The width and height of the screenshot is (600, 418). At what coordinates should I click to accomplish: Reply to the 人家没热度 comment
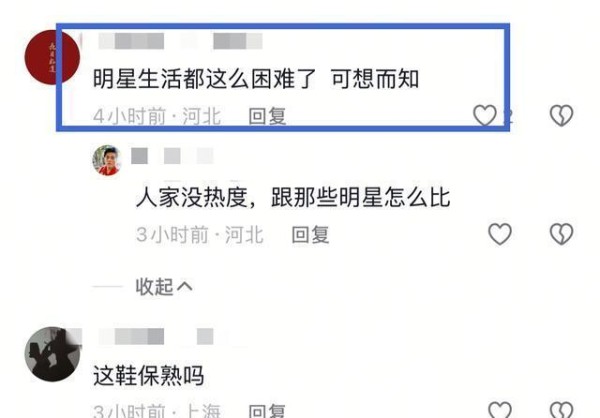pos(310,235)
